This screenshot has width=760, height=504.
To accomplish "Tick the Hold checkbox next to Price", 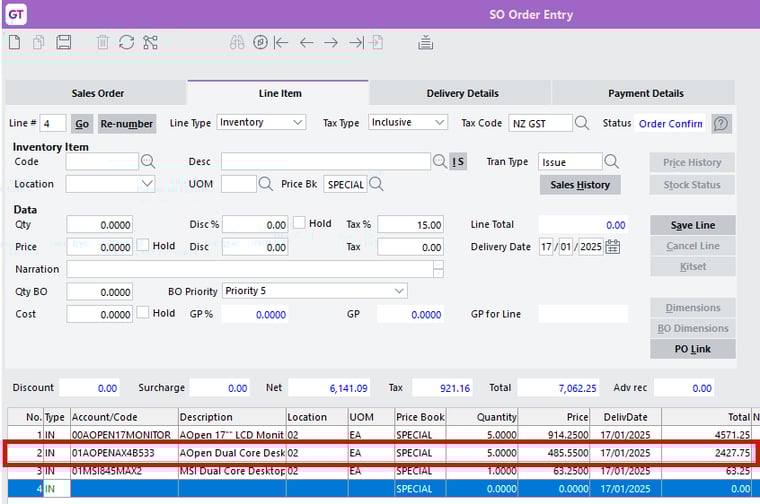I will point(144,246).
